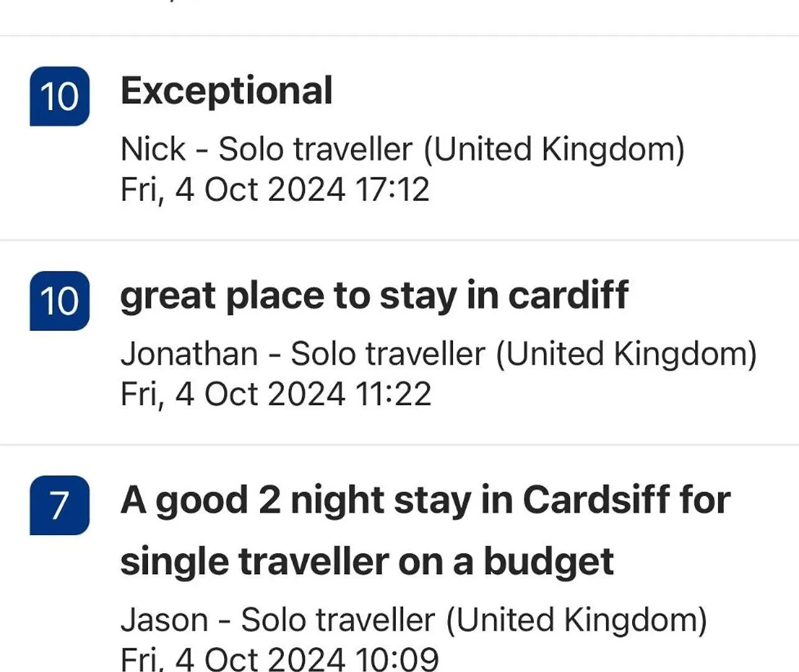
Task: Click the divider between Nick's and Jonathan's reviews
Action: [x=399, y=240]
